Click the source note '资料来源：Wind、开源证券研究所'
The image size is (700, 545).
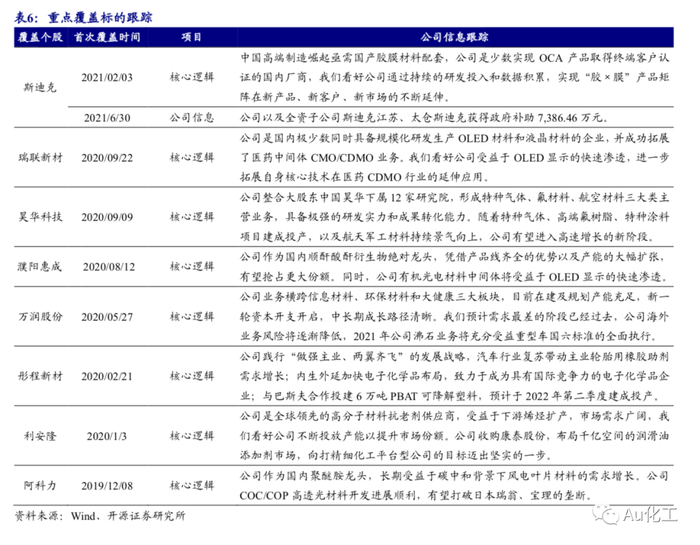click(x=100, y=516)
